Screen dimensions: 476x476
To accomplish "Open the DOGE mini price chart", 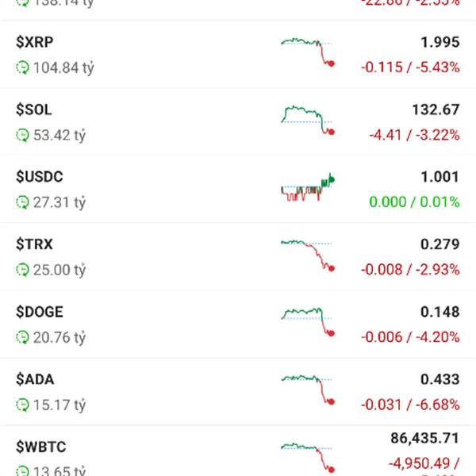I will click(307, 321).
